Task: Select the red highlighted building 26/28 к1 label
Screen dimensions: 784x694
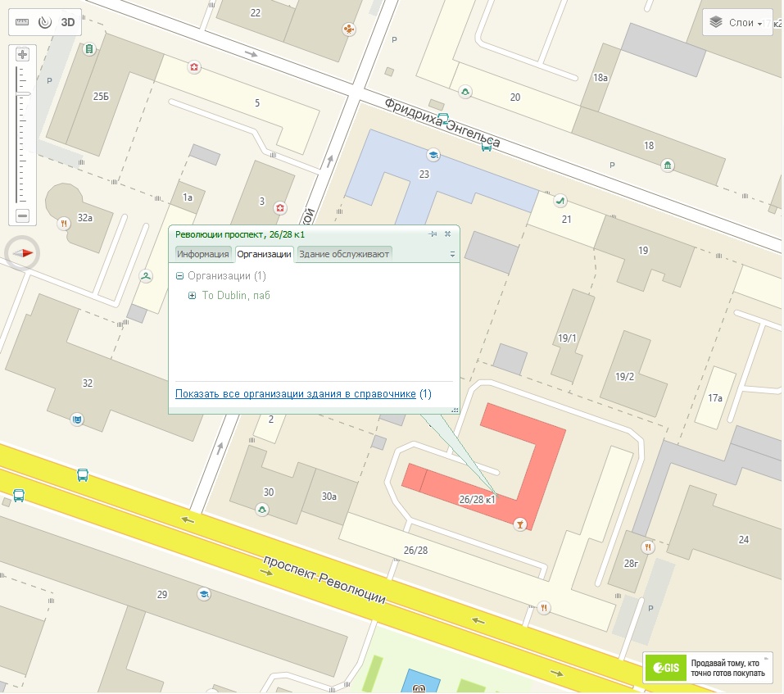Action: [x=477, y=499]
